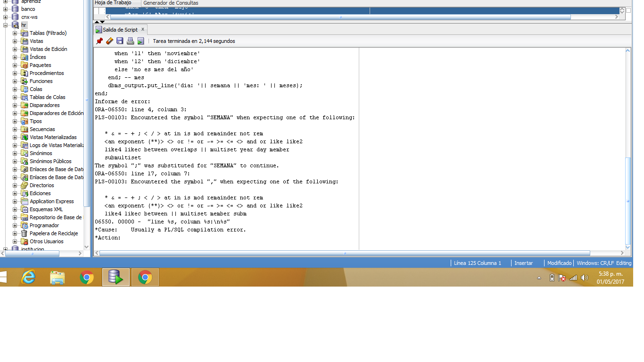Select the Paquetes folder icon
Image resolution: width=644 pixels, height=362 pixels.
coord(25,65)
